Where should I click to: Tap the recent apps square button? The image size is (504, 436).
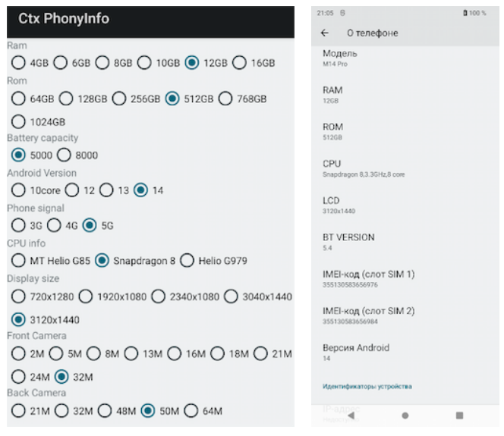(459, 416)
